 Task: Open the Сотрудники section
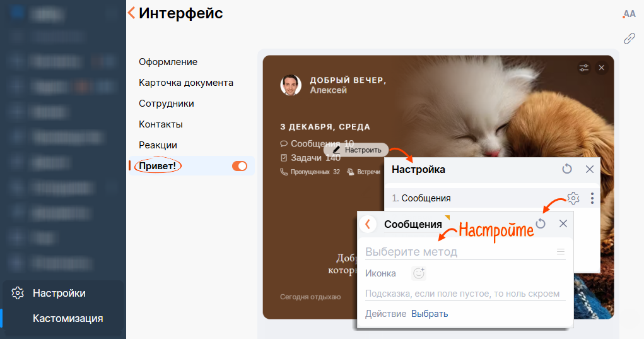click(167, 104)
